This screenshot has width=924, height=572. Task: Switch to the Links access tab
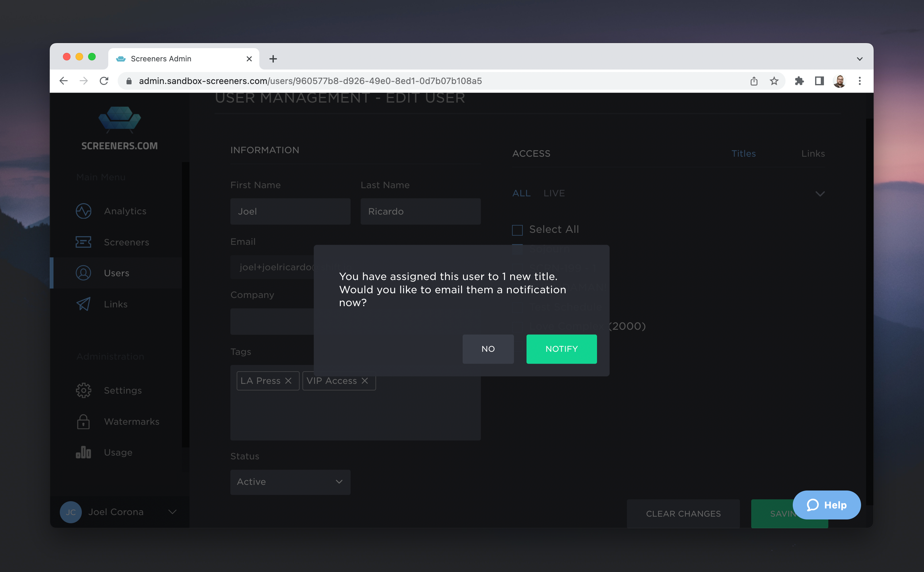[813, 154]
